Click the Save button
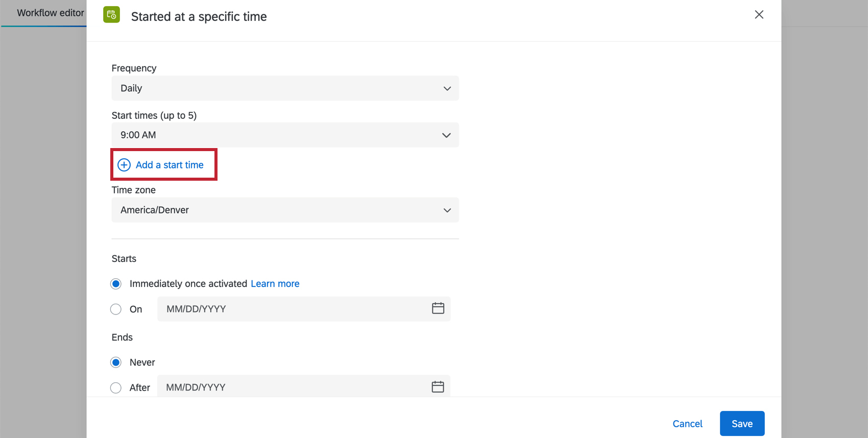This screenshot has width=868, height=438. pyautogui.click(x=742, y=423)
